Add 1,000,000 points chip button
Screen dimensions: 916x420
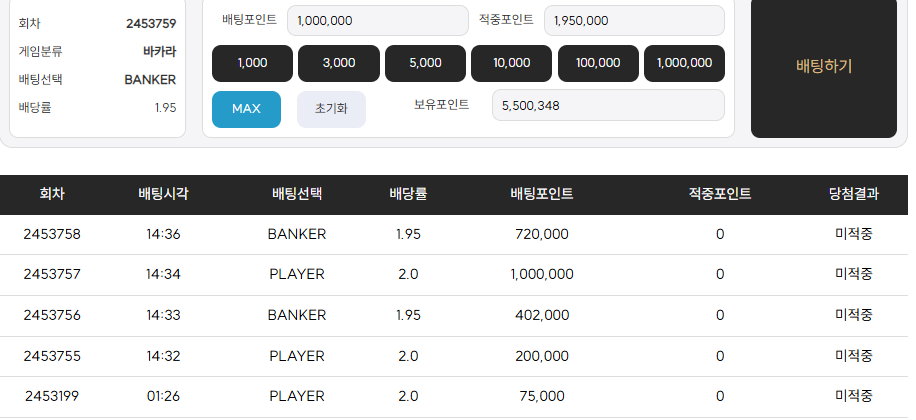[x=684, y=63]
